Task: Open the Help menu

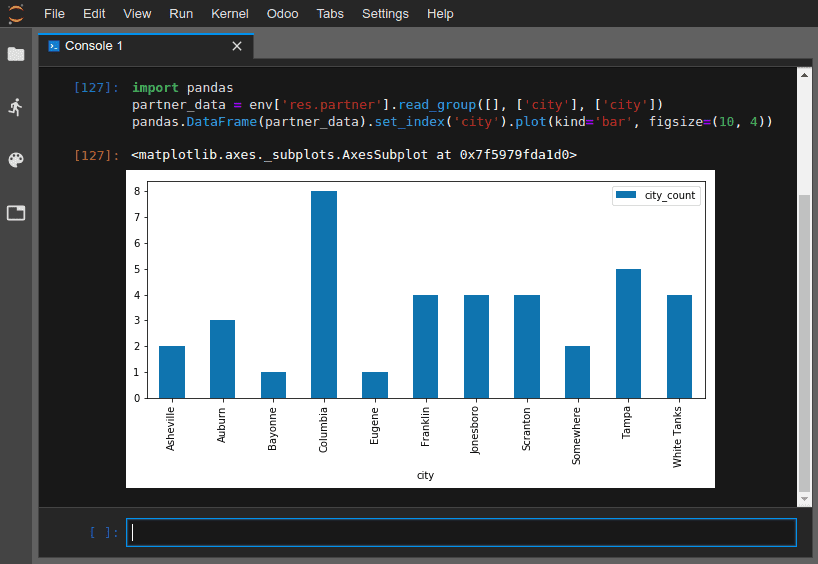Action: [440, 14]
